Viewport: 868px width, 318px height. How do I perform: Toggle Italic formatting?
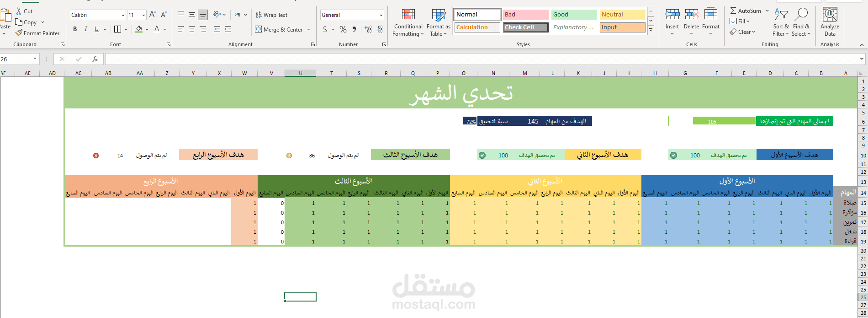(x=85, y=29)
